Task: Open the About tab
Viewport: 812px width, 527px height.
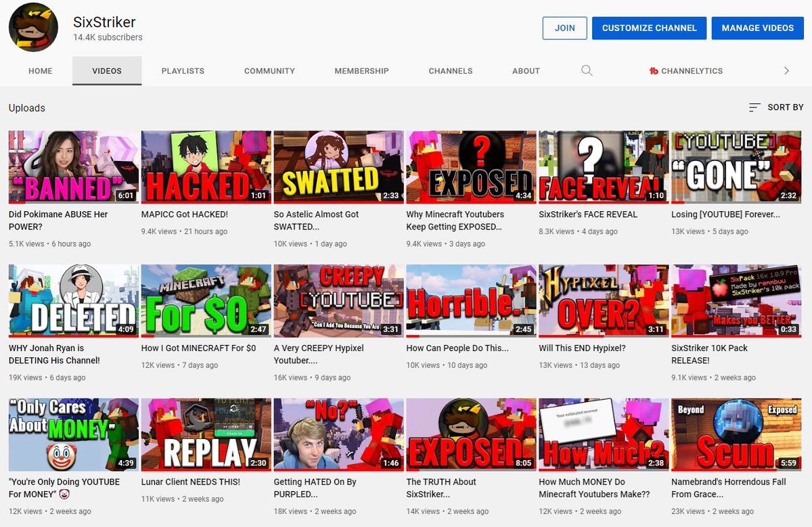Action: pyautogui.click(x=526, y=70)
